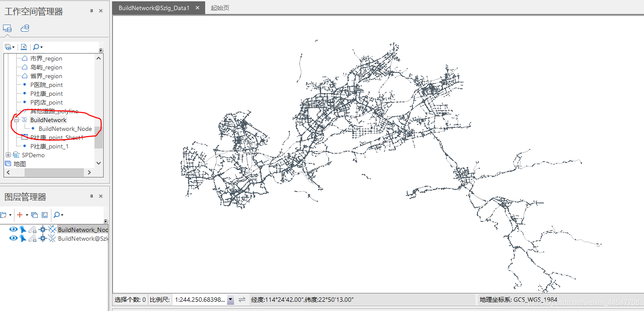
Task: Open workspace manager search magnifier dropdown
Action: [x=38, y=47]
